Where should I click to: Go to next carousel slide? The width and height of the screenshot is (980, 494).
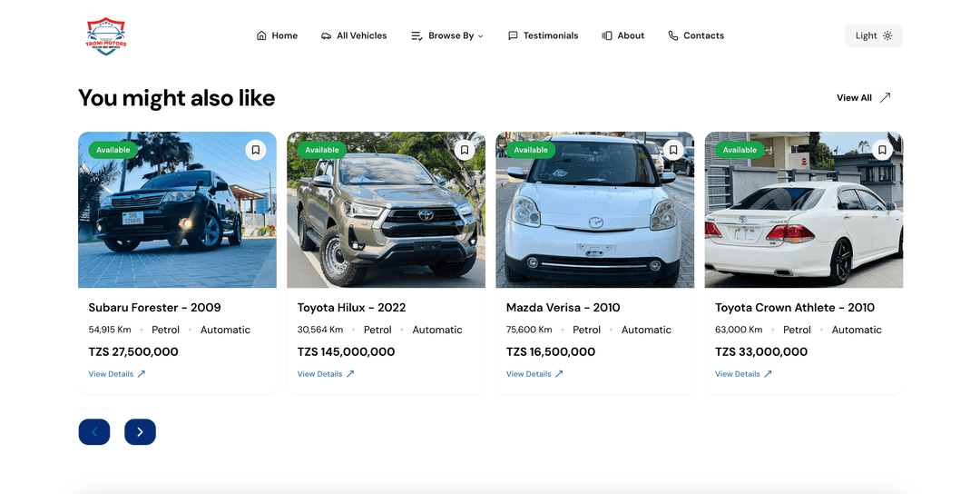(140, 432)
